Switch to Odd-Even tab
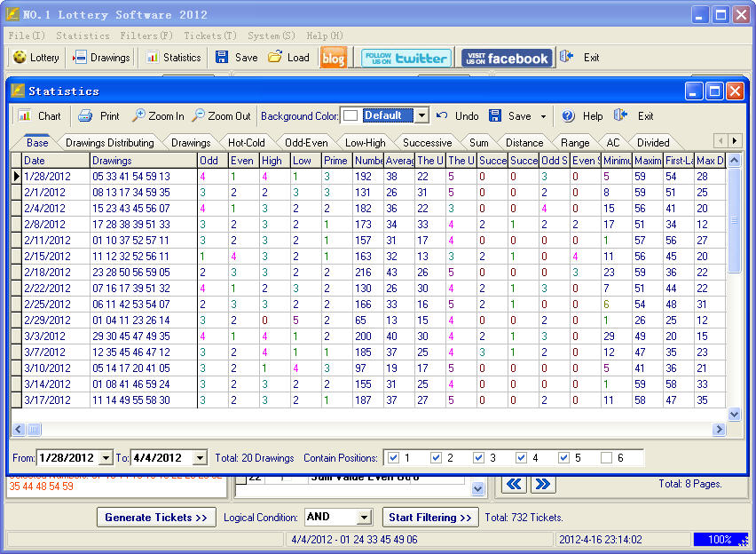 pos(306,143)
